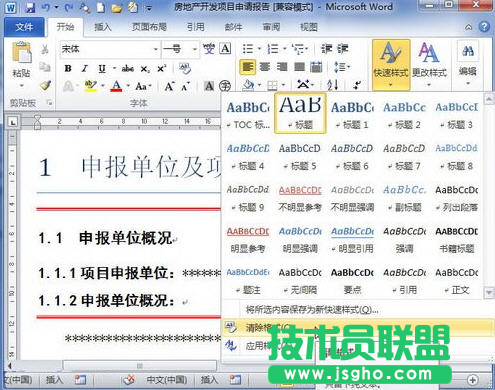Open the line spacing dropdown
This screenshot has width=495, height=390.
341,67
